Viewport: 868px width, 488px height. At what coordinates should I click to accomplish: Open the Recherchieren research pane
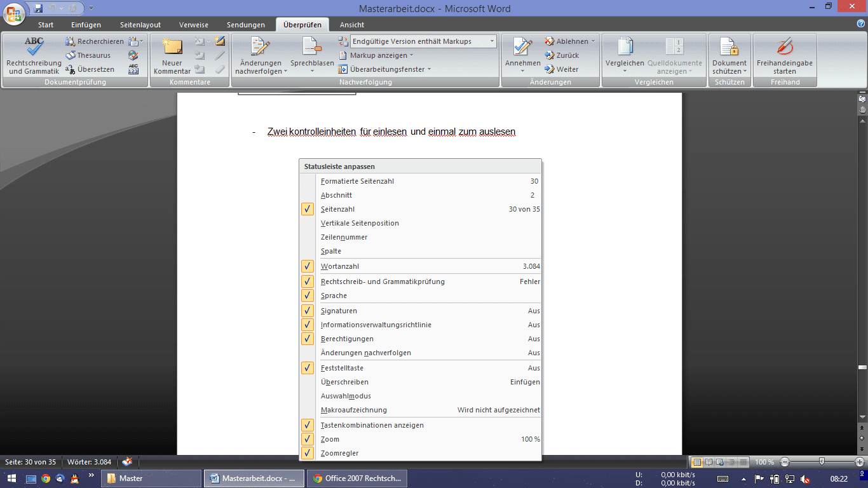coord(95,41)
